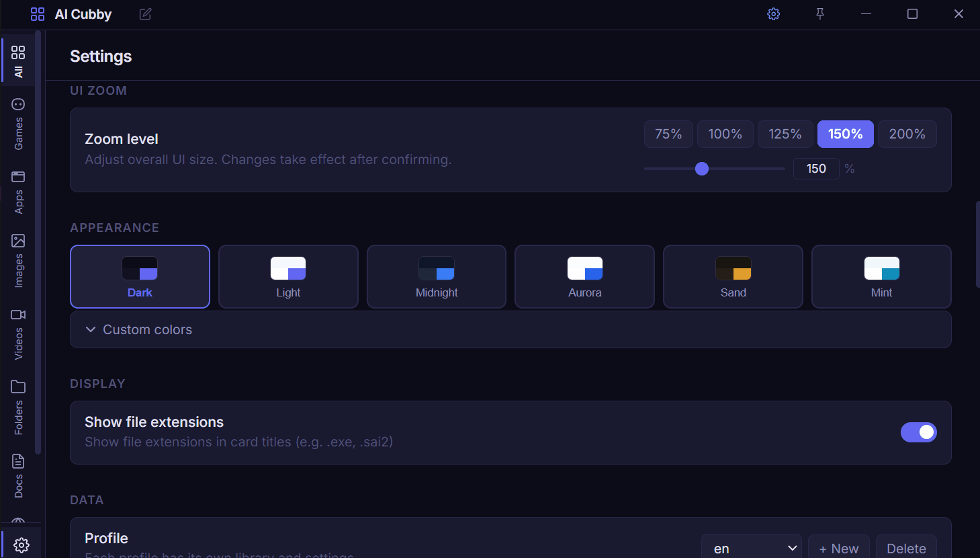Toggle Show file extensions switch
The width and height of the screenshot is (980, 558).
(919, 432)
